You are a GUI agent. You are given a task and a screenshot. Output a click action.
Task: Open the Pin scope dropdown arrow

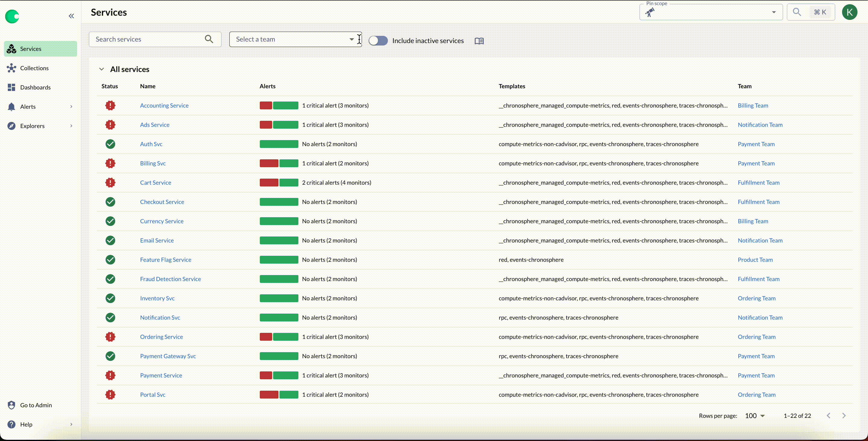tap(774, 12)
